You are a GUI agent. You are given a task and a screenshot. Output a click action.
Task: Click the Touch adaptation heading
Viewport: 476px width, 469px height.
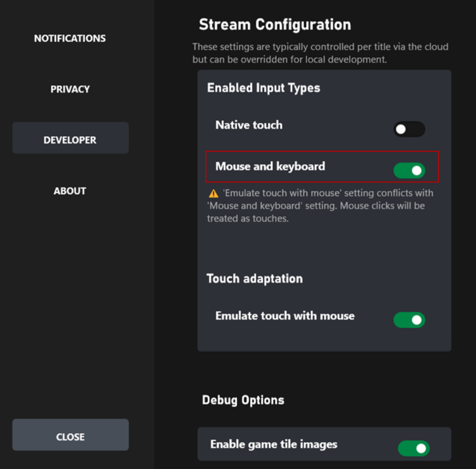(x=255, y=279)
